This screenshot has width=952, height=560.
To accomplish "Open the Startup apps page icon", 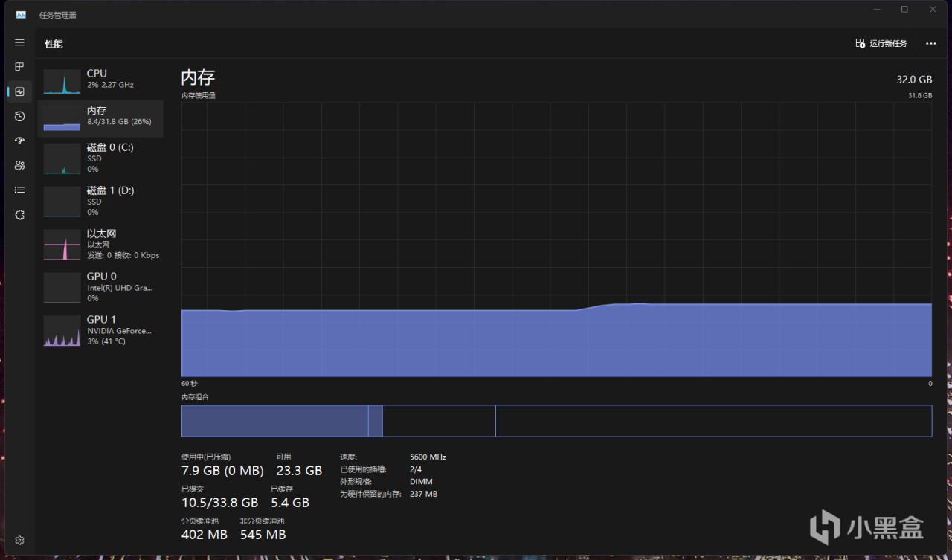I will tap(20, 141).
